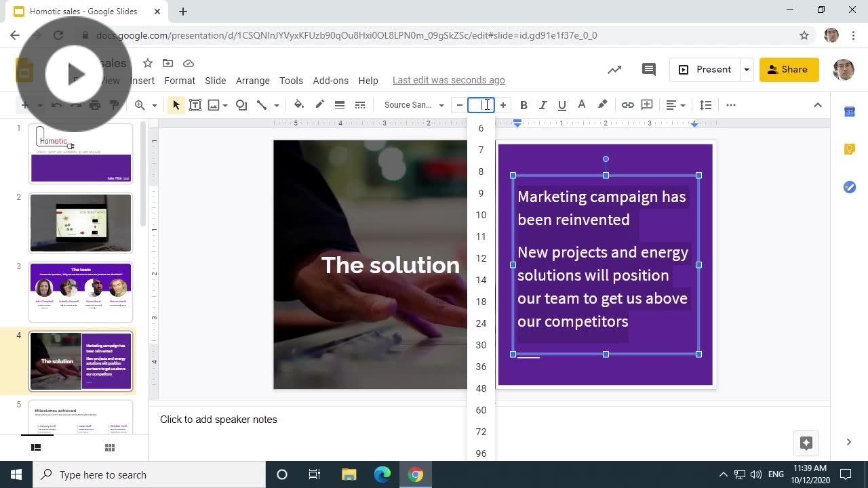This screenshot has height=488, width=868.
Task: Toggle italic formatting
Action: [x=542, y=104]
